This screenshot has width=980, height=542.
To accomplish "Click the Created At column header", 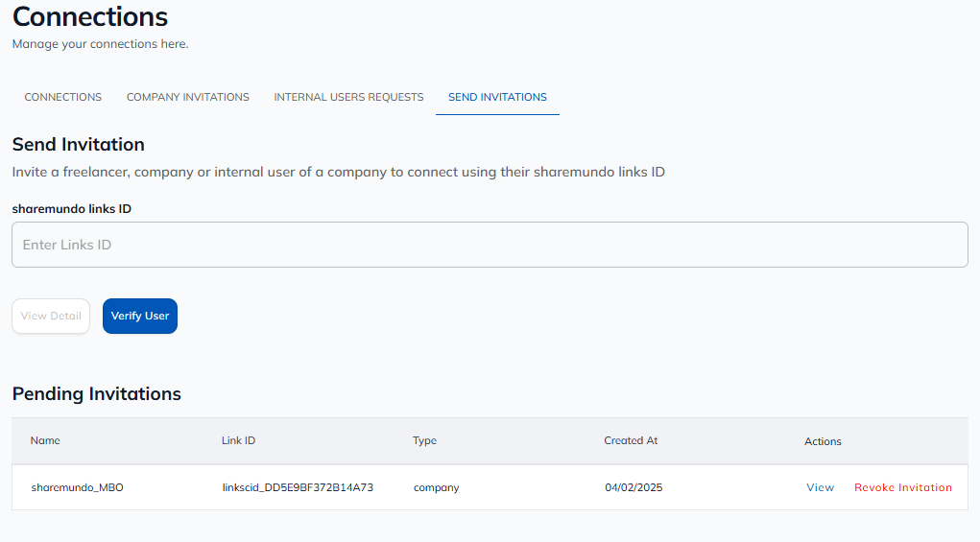I will point(631,440).
